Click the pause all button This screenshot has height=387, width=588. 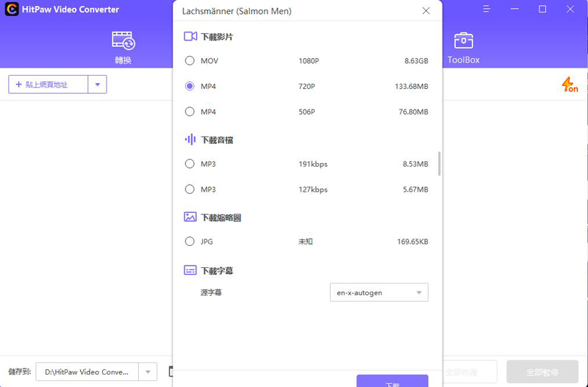click(x=542, y=372)
